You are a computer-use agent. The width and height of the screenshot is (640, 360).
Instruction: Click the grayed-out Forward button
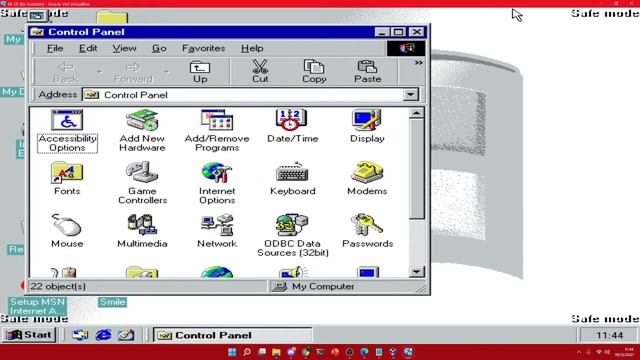(x=133, y=72)
